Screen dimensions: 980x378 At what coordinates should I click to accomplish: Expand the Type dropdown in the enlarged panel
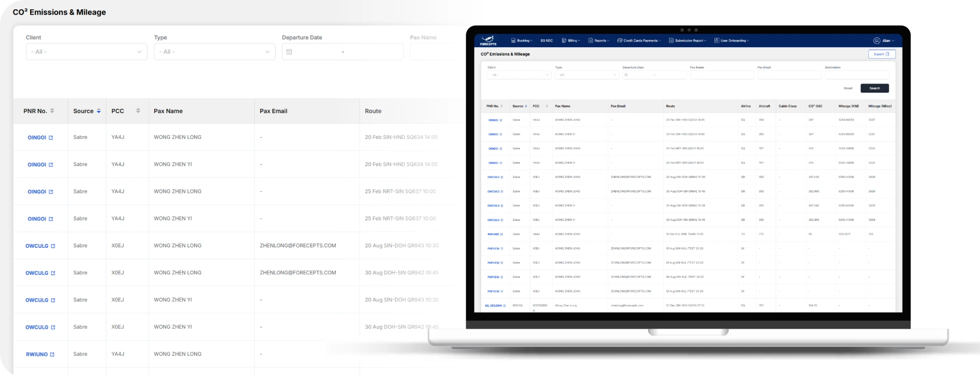(x=214, y=52)
